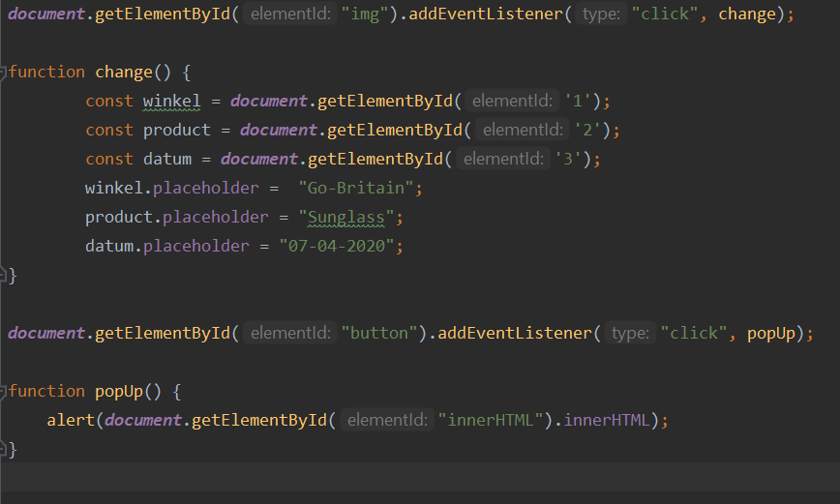This screenshot has height=504, width=840.
Task: Click the change callback argument on first line
Action: 746,15
